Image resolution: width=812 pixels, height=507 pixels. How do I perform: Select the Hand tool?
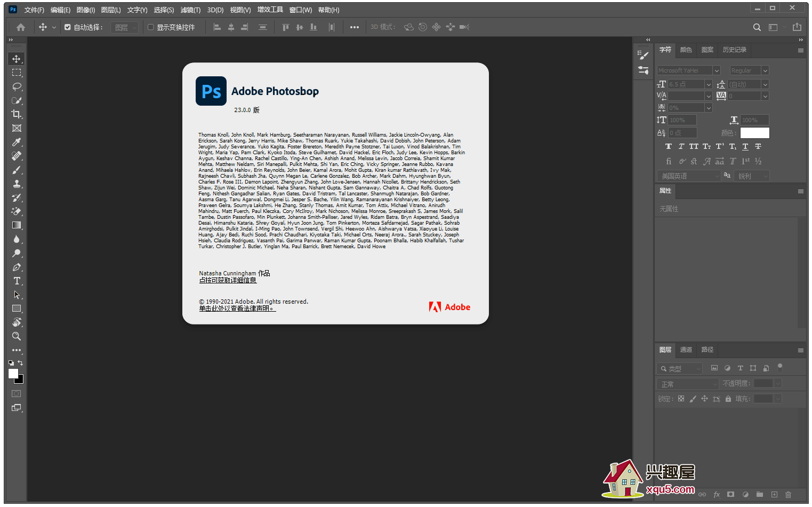(x=17, y=322)
